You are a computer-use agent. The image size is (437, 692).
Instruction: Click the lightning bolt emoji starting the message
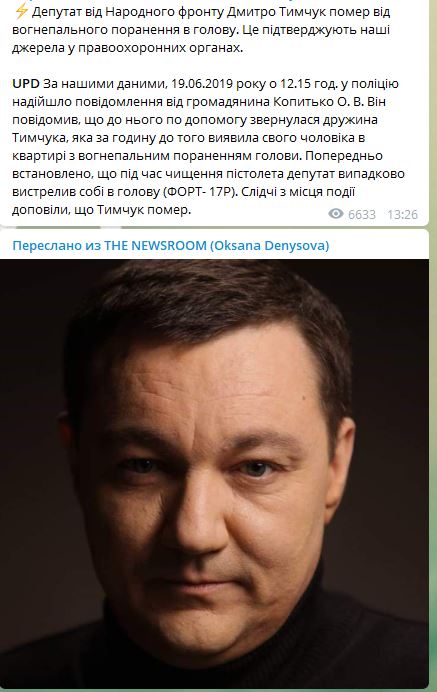pyautogui.click(x=20, y=11)
